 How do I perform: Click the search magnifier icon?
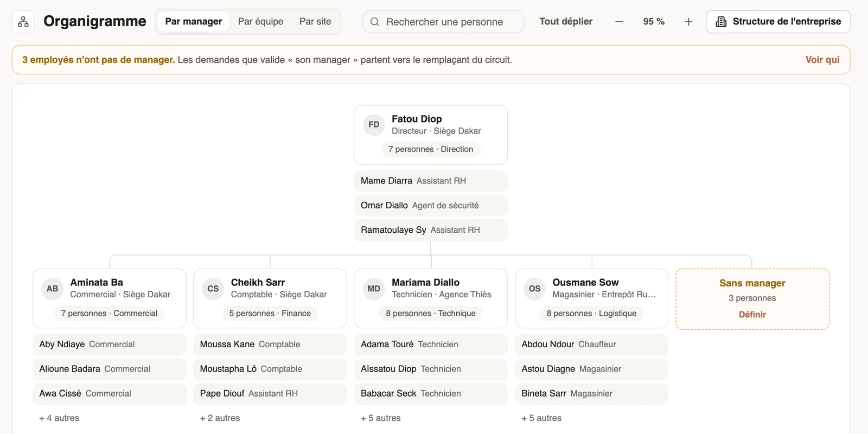[375, 22]
